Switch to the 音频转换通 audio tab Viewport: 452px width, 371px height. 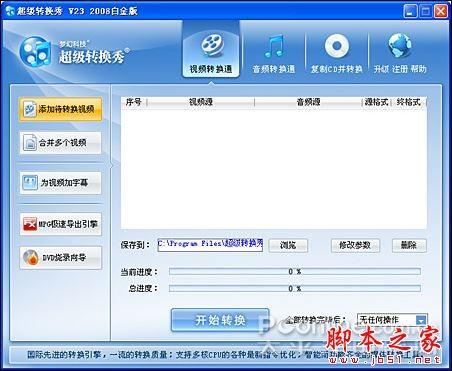pos(274,53)
